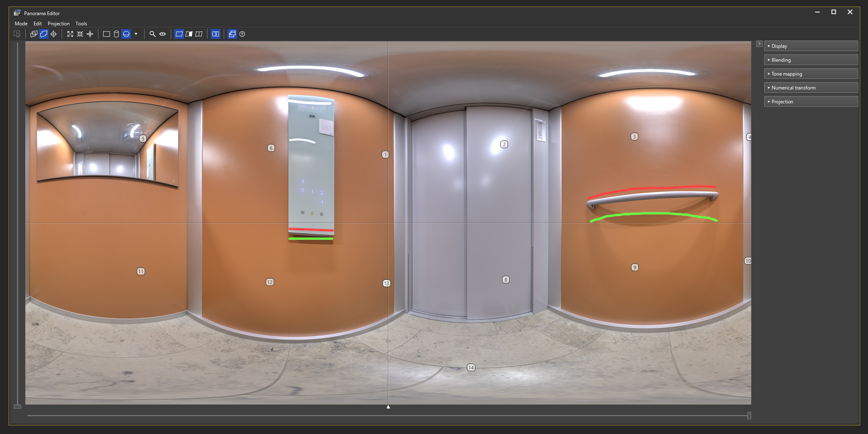Toggle image numbers display button
The width and height of the screenshot is (868, 434).
point(216,34)
